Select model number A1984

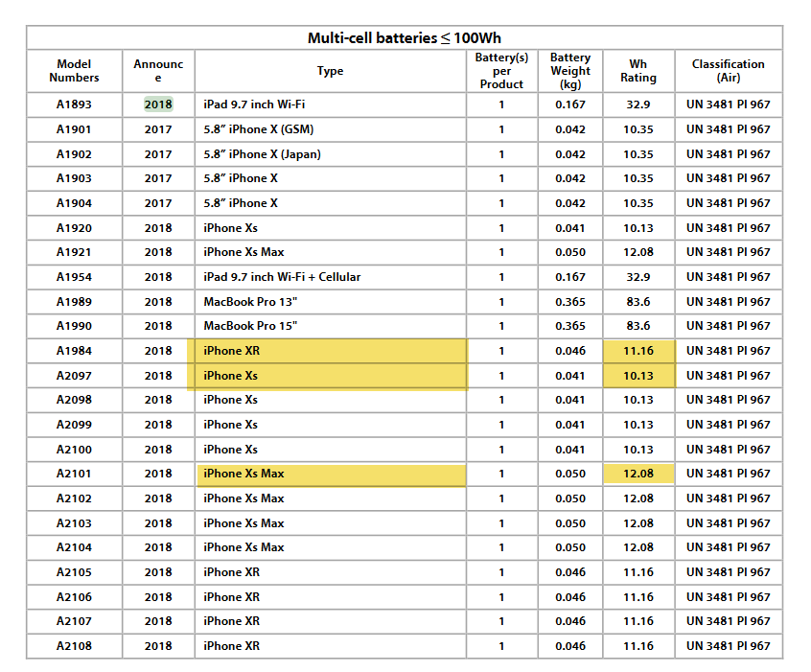(x=74, y=351)
